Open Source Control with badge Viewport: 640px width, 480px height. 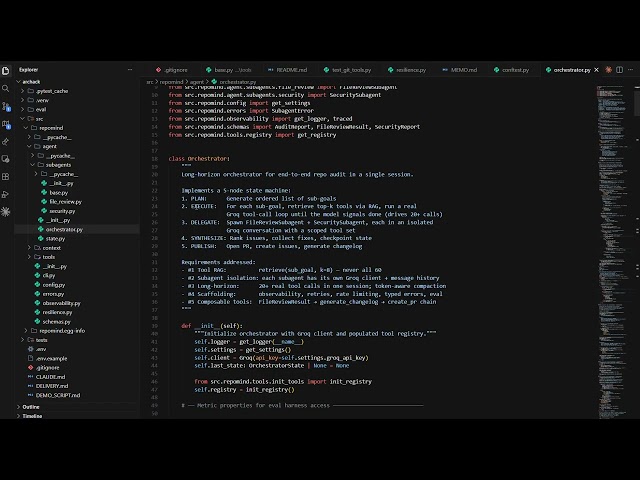pyautogui.click(x=6, y=107)
